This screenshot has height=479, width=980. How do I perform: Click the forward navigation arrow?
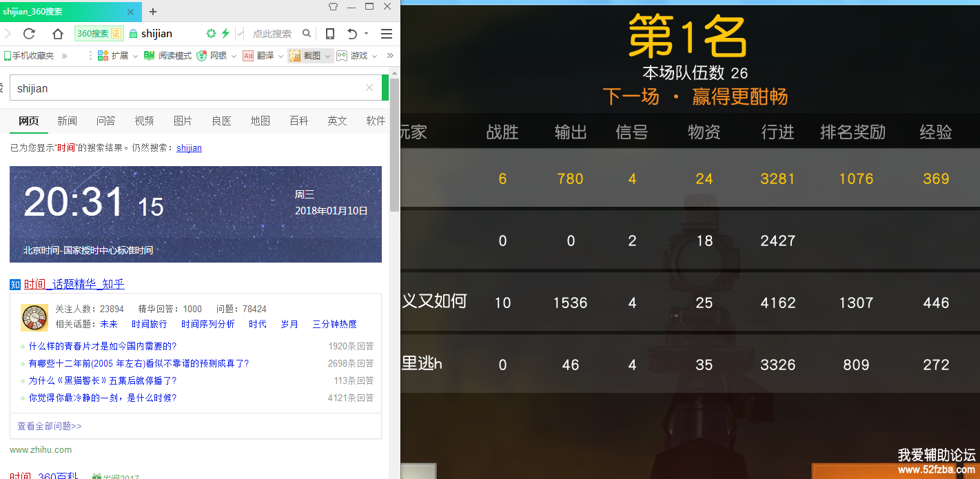click(8, 33)
